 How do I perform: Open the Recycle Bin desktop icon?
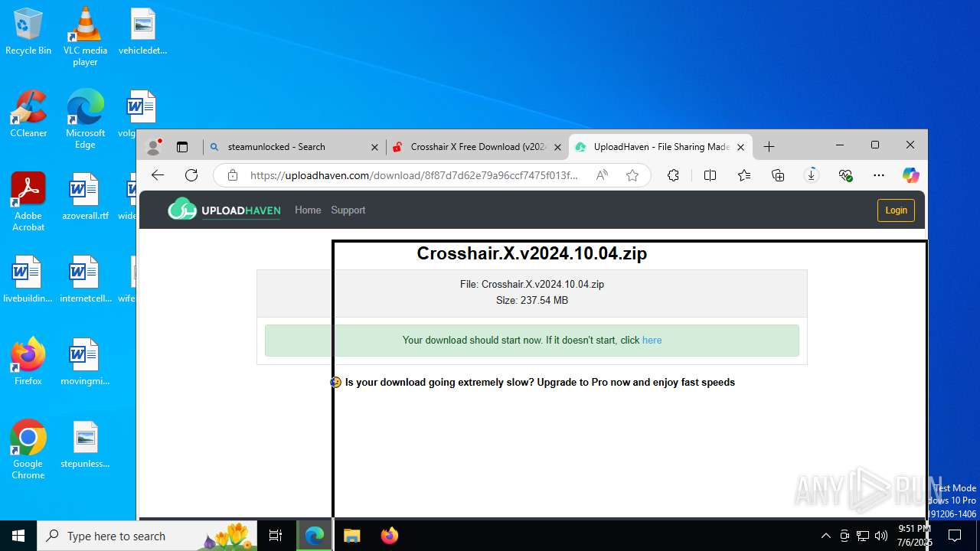28,31
